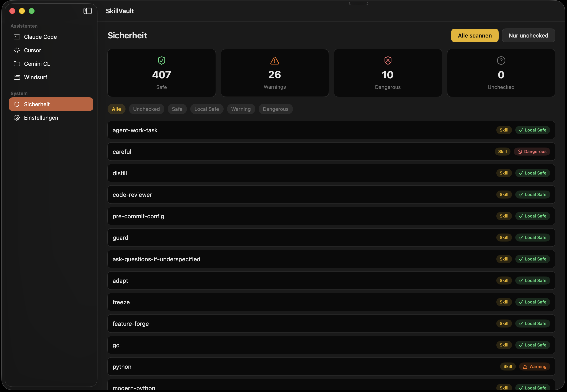Click the Warning badge on python
The image size is (567, 392).
pyautogui.click(x=534, y=366)
